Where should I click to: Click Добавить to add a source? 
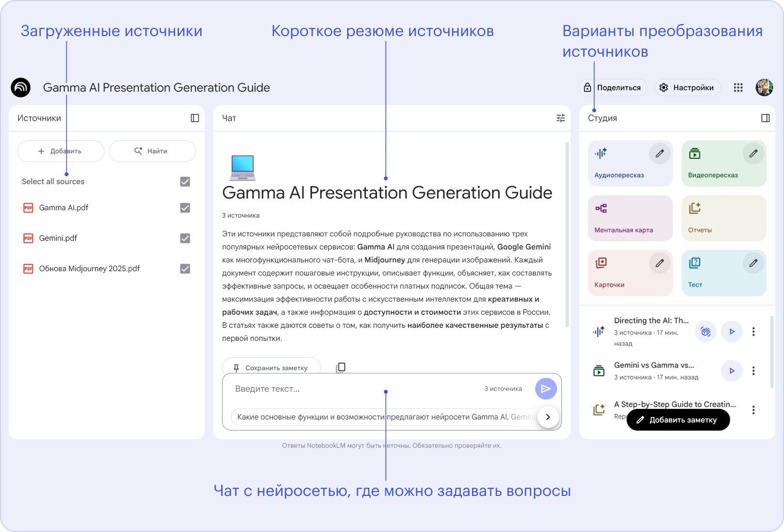[61, 151]
